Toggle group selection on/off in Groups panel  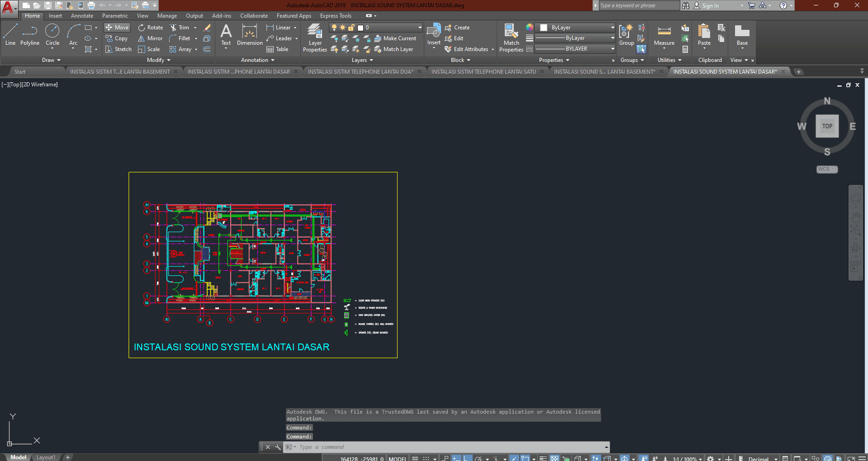tap(641, 49)
